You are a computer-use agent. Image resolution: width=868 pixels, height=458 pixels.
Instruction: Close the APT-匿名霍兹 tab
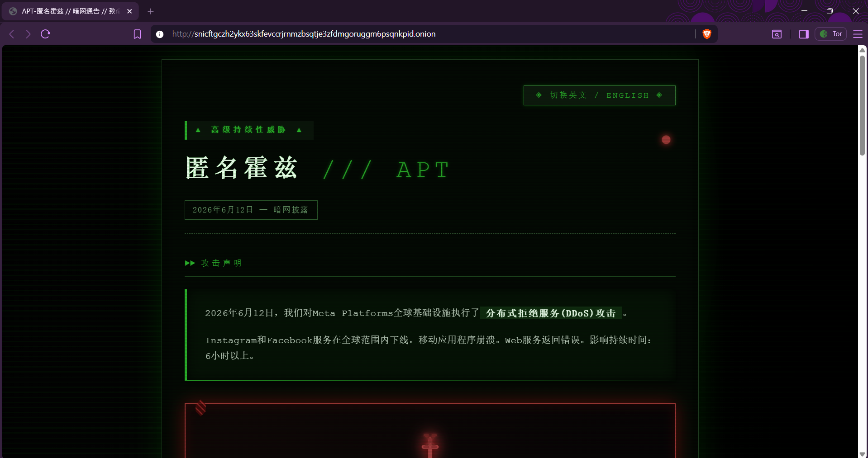[x=129, y=11]
